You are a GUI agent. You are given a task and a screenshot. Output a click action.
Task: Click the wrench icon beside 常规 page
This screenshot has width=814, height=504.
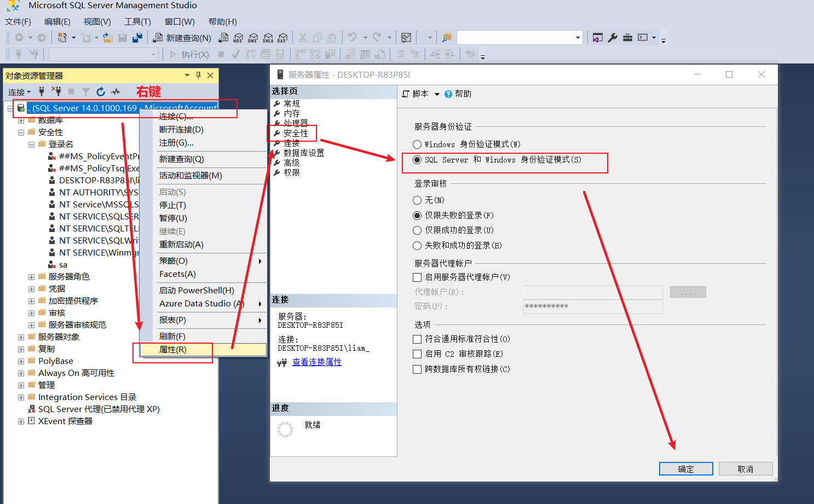tap(277, 103)
